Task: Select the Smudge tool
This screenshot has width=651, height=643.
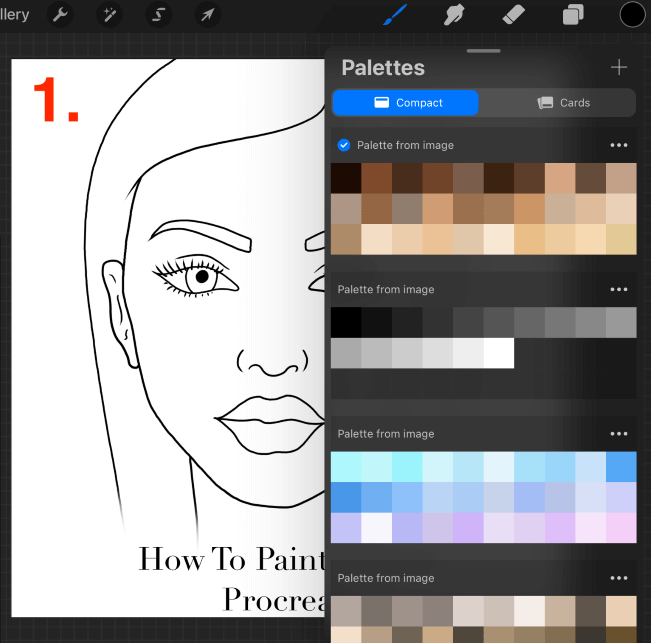Action: (x=454, y=15)
